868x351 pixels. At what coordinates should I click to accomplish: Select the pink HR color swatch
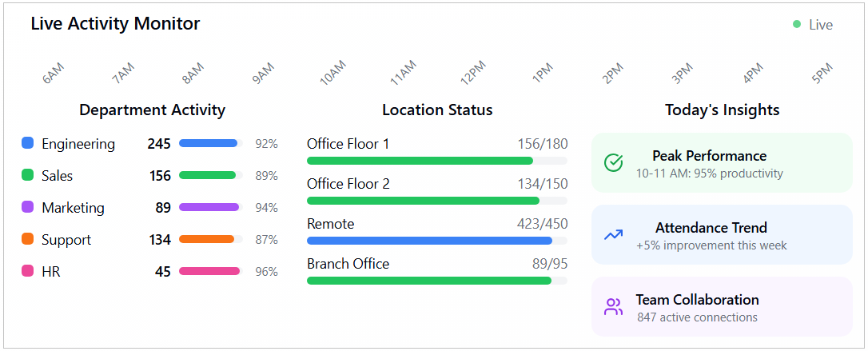pos(28,271)
